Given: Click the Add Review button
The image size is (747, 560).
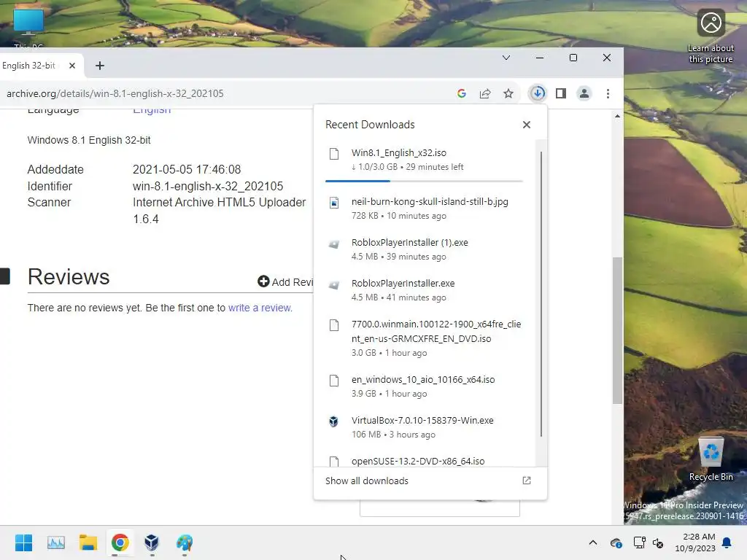Looking at the screenshot, I should 285,282.
